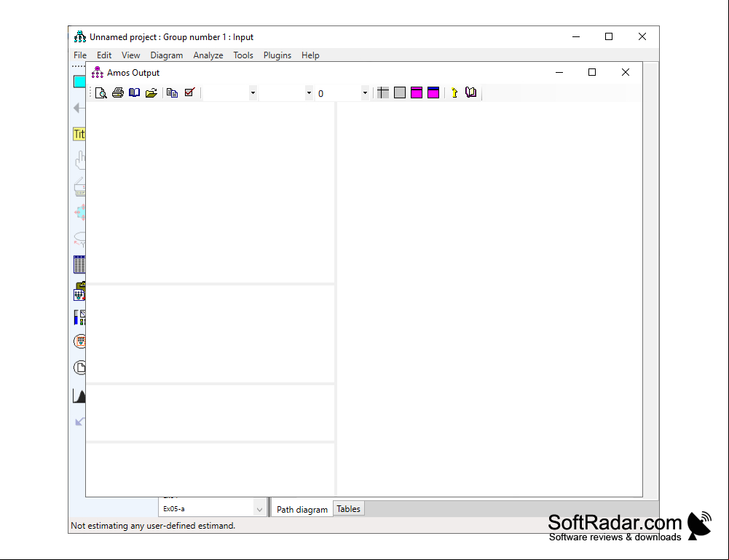Click the blue grid data icon in sidebar
The image size is (729, 560).
coord(79,264)
